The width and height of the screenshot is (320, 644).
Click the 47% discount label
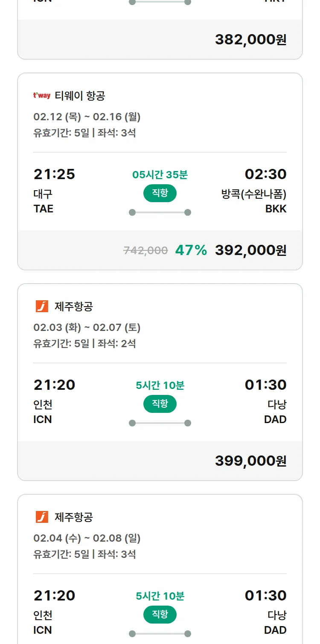191,250
